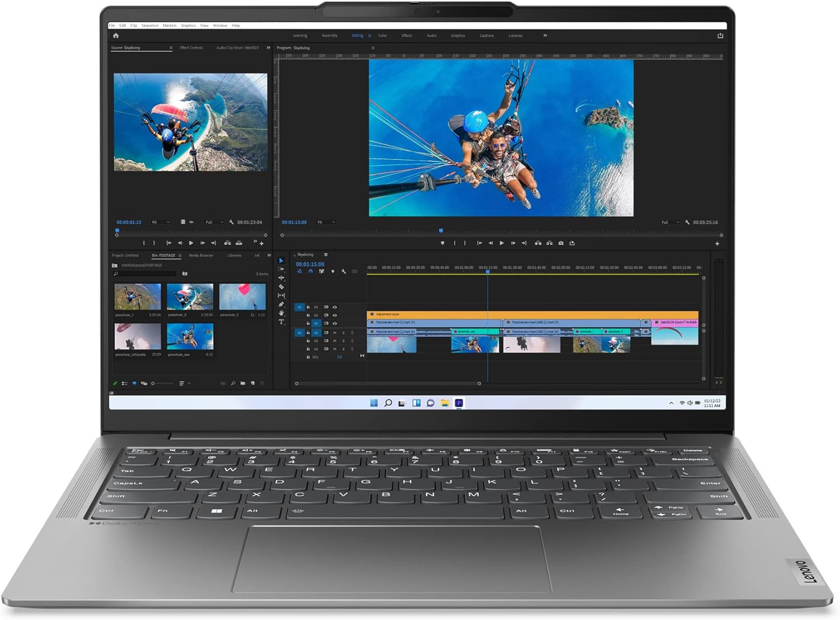The image size is (840, 620).
Task: Open the timeline wrench settings icon
Action: click(x=344, y=272)
